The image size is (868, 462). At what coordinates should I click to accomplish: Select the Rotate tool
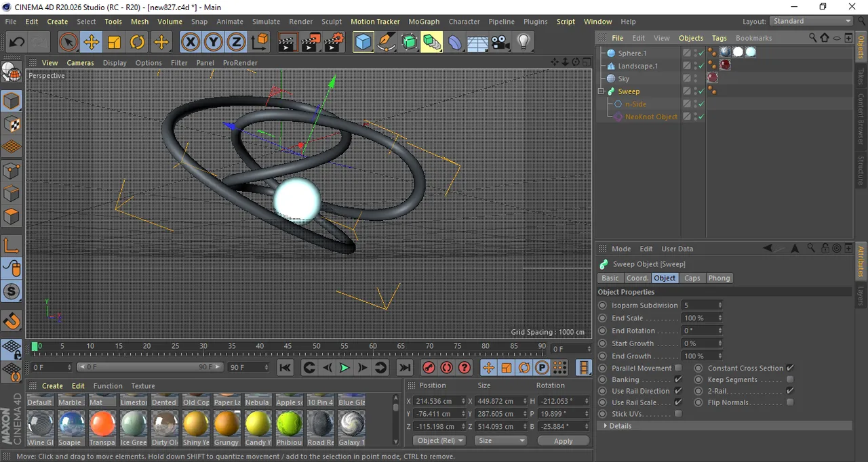(138, 43)
